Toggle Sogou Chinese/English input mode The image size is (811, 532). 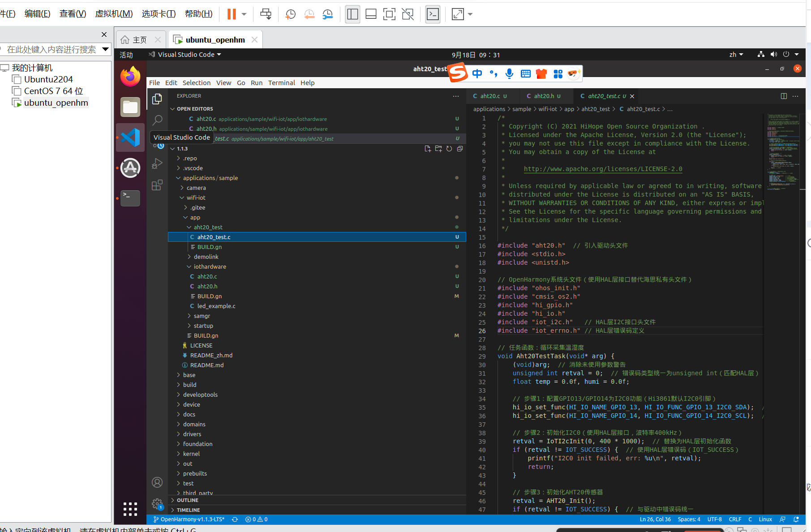477,73
